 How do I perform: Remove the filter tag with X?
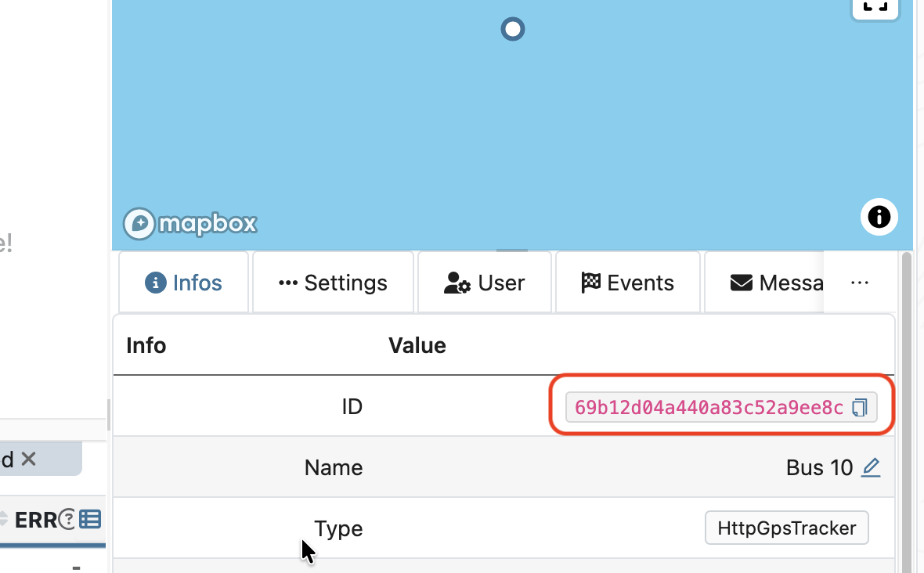(29, 459)
